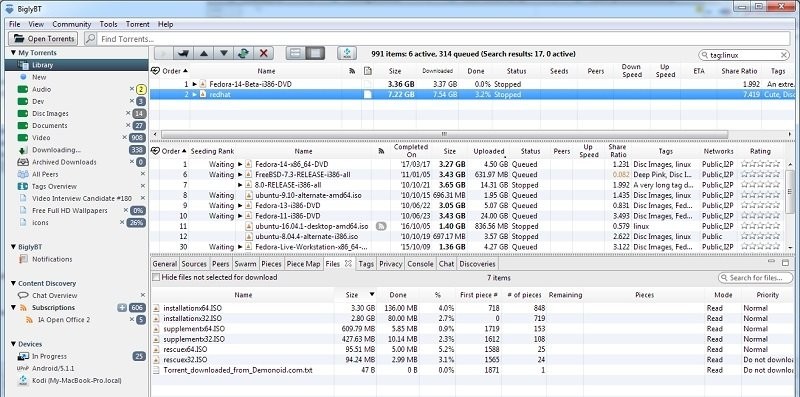Select the Kodi device icon

click(x=23, y=381)
